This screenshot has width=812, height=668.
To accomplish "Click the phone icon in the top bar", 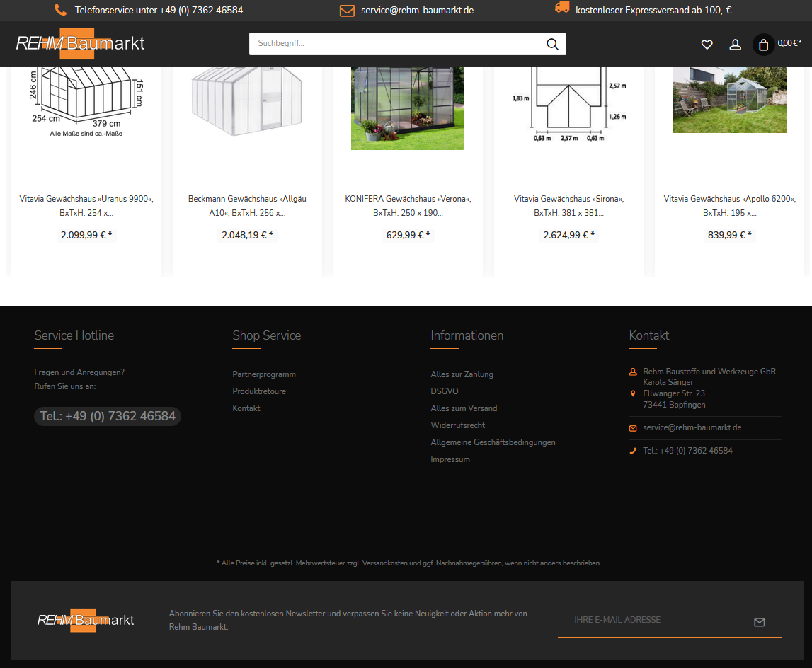I will pos(61,10).
